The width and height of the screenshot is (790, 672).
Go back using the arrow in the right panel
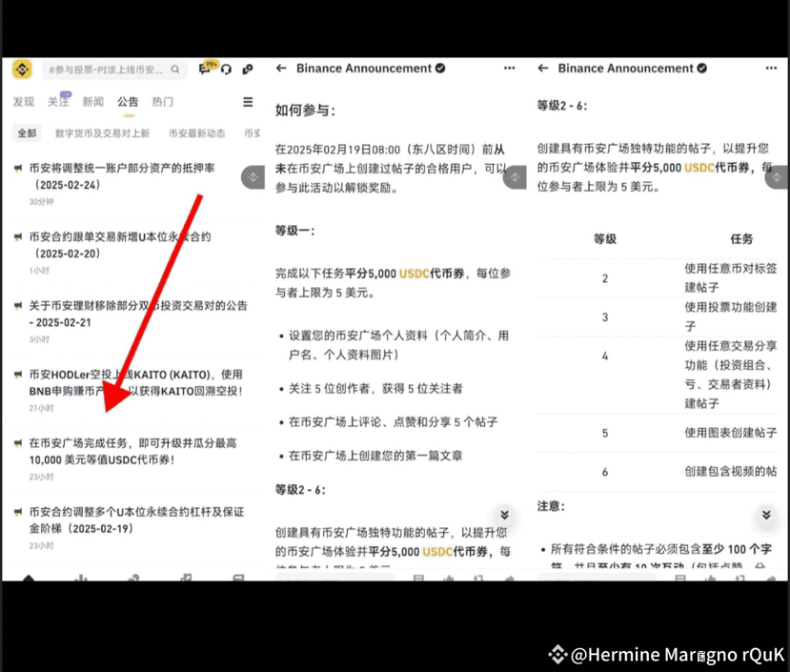click(x=543, y=69)
